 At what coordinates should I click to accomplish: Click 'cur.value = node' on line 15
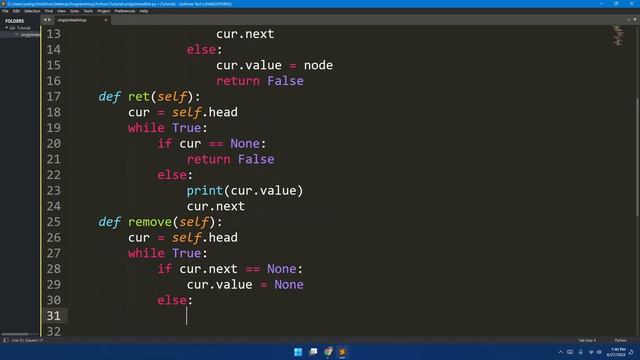[274, 65]
